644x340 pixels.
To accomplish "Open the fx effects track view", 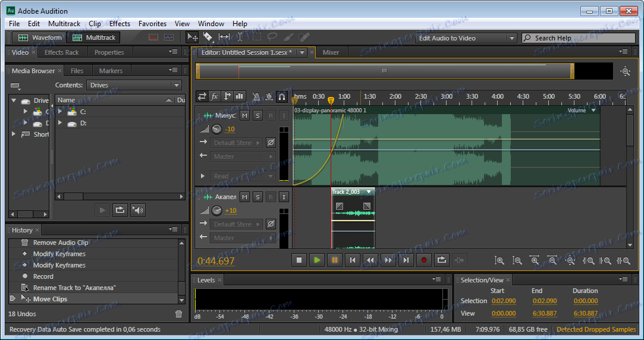I will pyautogui.click(x=215, y=96).
